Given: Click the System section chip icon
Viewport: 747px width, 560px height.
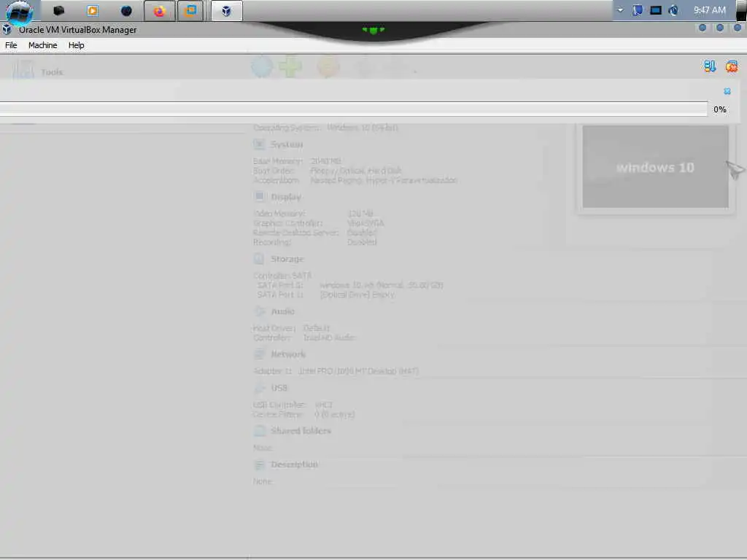Looking at the screenshot, I should click(x=259, y=144).
